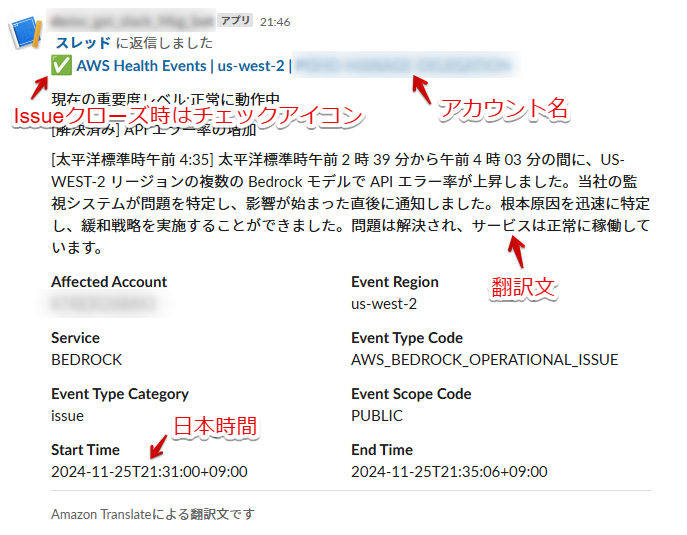Select the BEDROCK service value
The image size is (687, 535).
(x=86, y=360)
